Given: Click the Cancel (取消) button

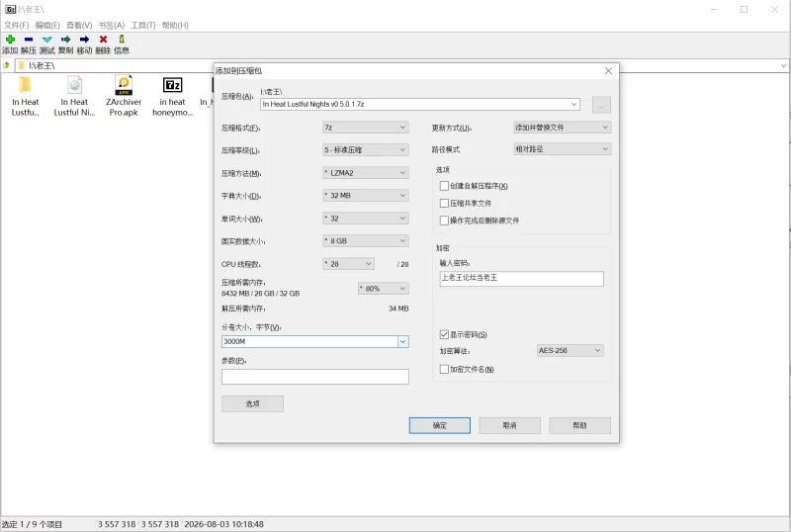Looking at the screenshot, I should point(509,425).
